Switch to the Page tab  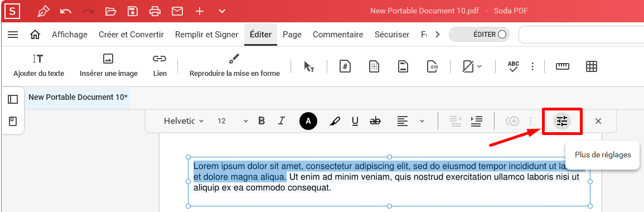point(292,35)
